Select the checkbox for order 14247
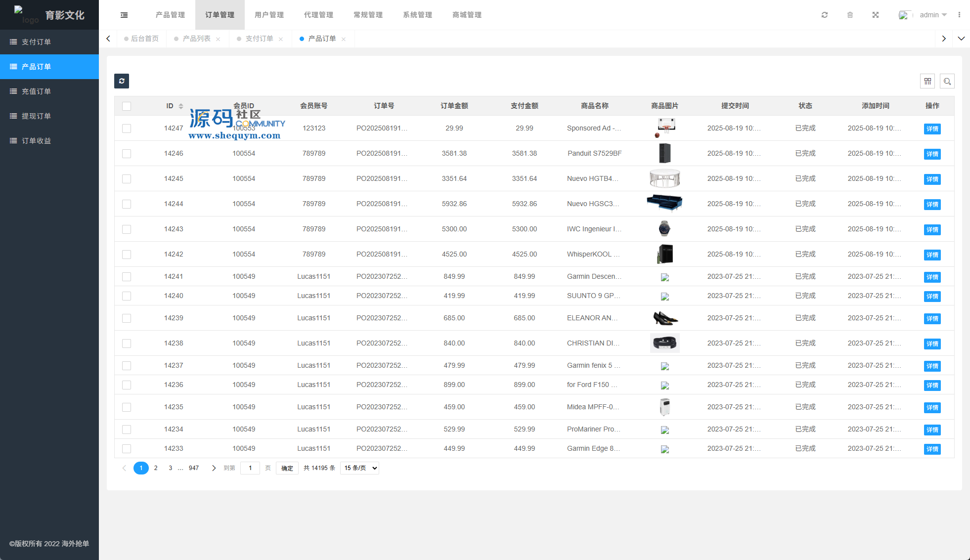This screenshot has height=560, width=970. point(127,129)
